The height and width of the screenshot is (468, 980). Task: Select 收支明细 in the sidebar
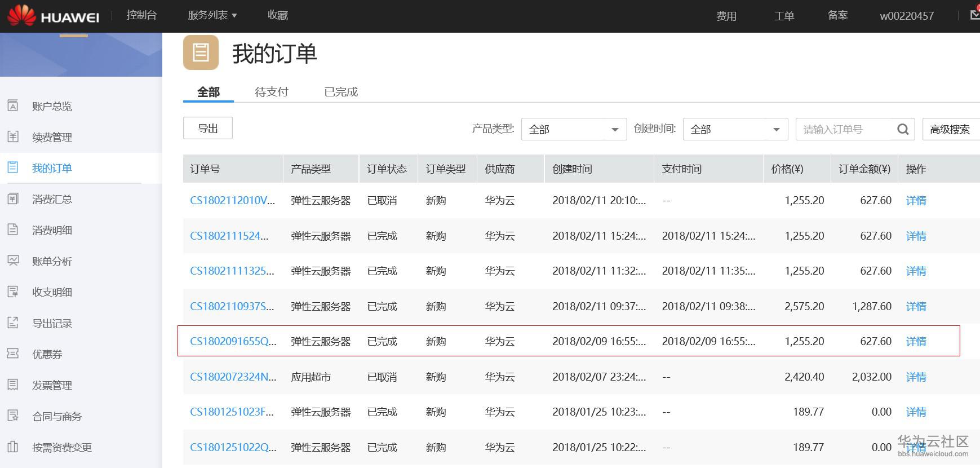52,292
